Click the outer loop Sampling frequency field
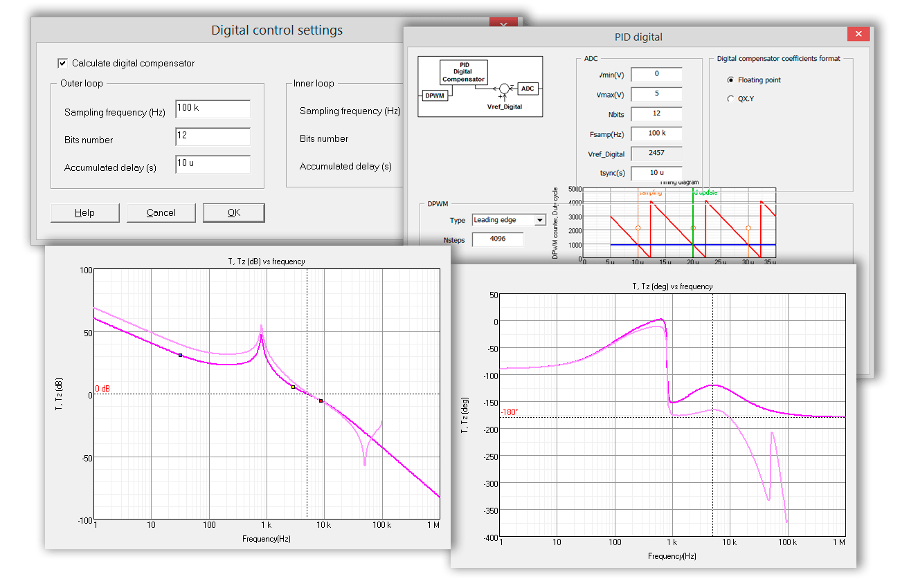The height and width of the screenshot is (588, 900). pos(213,109)
